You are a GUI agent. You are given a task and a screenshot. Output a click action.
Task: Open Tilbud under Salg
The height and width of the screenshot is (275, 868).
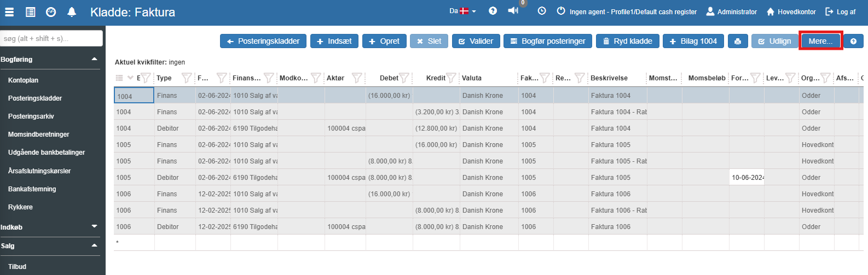click(18, 267)
